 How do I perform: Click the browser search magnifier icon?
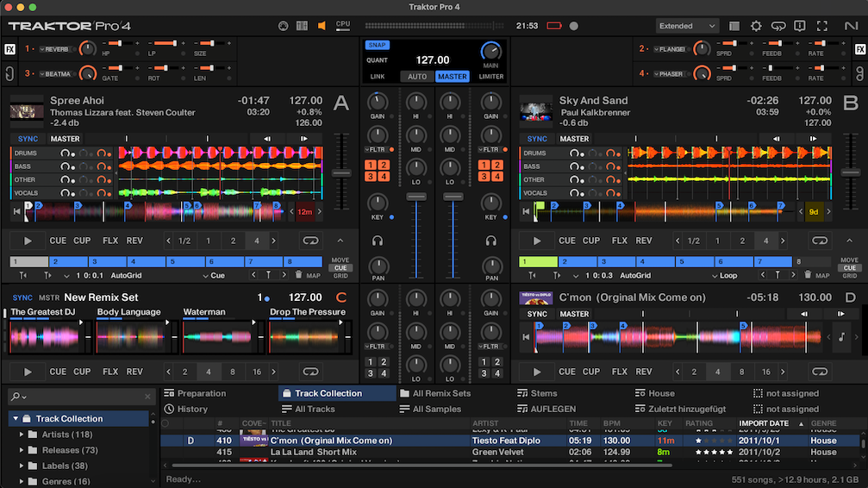(16, 397)
